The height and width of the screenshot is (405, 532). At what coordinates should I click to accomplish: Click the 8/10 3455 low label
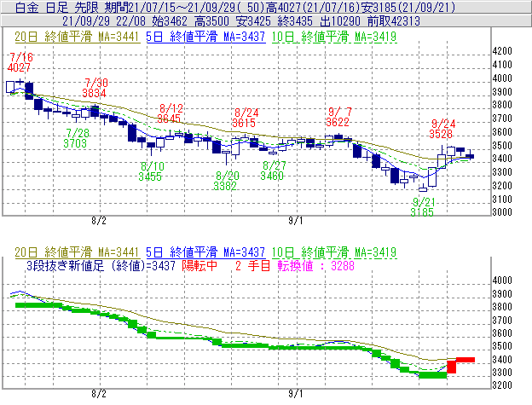pyautogui.click(x=151, y=171)
